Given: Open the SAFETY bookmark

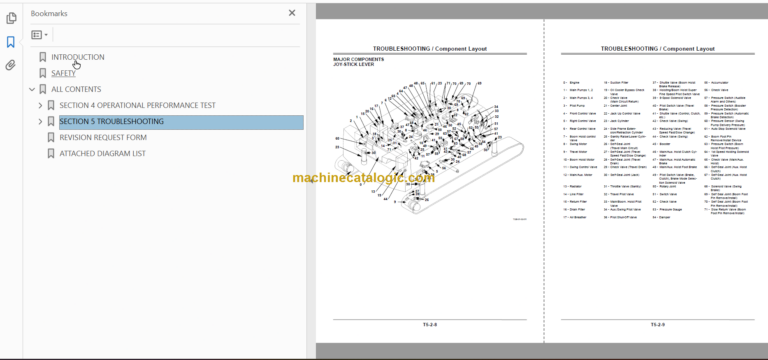Looking at the screenshot, I should 64,73.
